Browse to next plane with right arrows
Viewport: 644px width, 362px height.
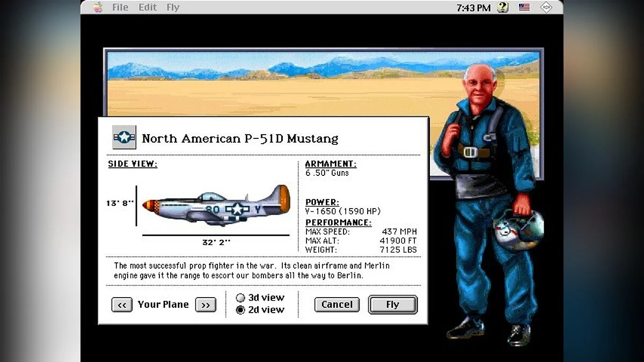(x=206, y=305)
